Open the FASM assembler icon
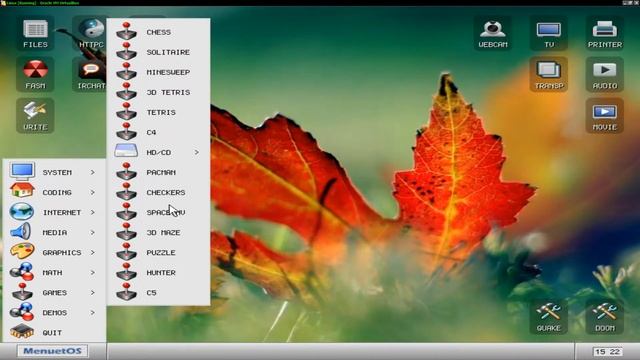The image size is (640, 360). [x=36, y=75]
